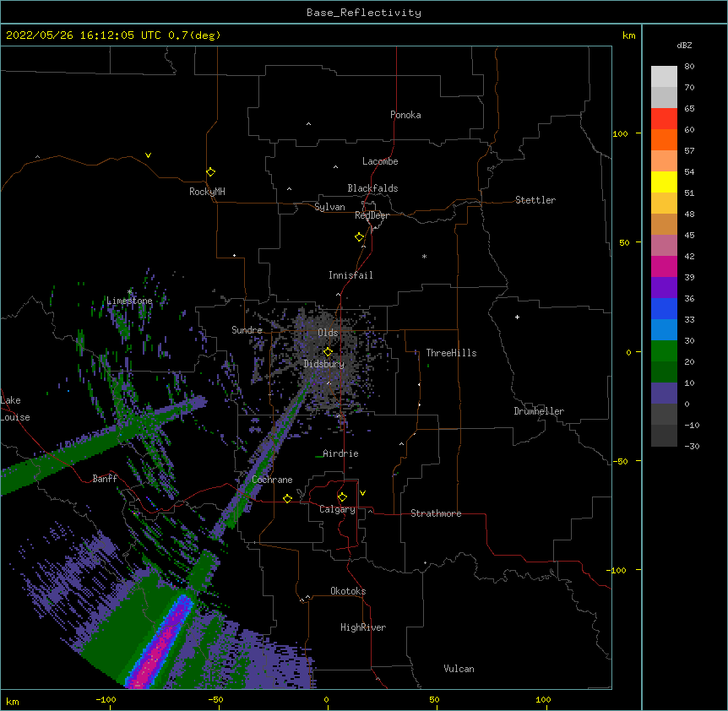
Task: Click the yellow marker south of Cochrane
Action: (287, 498)
